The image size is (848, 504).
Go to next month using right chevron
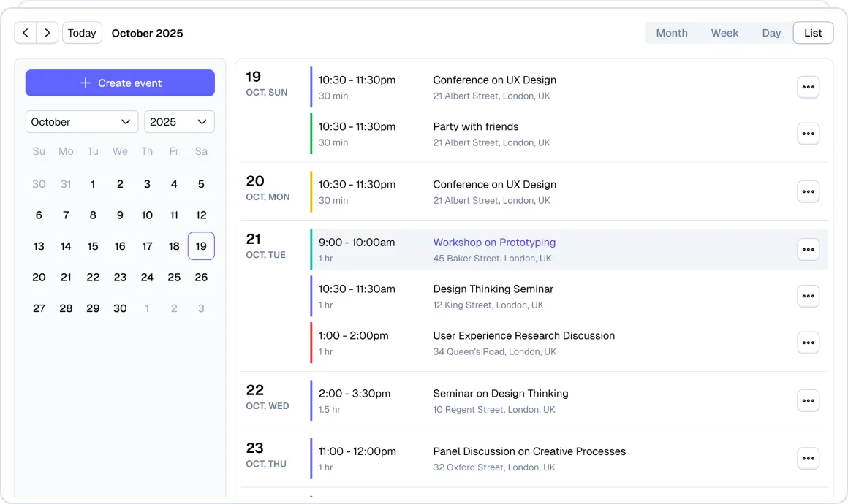pyautogui.click(x=48, y=33)
